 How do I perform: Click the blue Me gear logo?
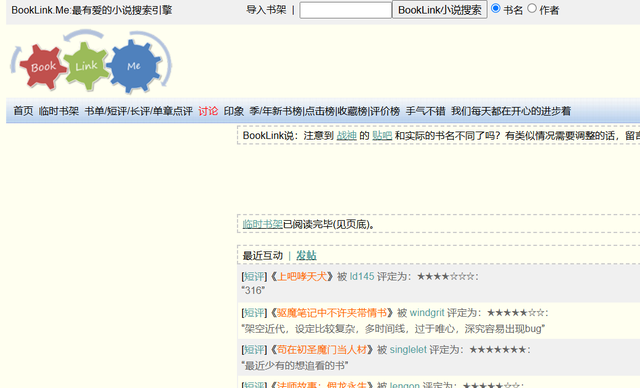133,65
